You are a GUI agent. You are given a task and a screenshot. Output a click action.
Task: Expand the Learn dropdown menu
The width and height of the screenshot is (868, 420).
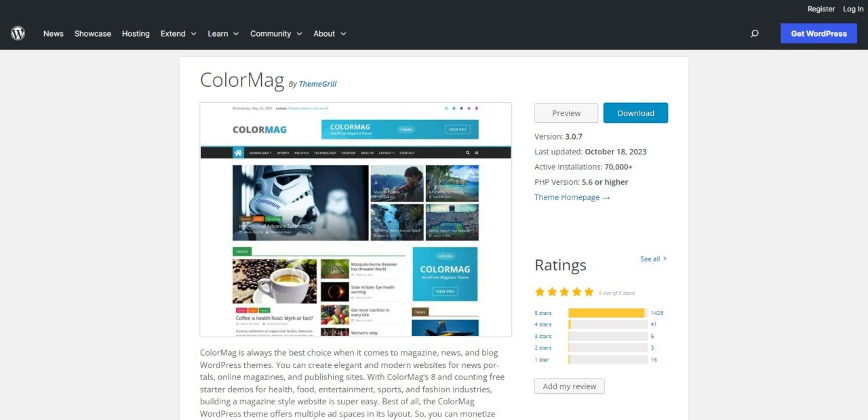click(223, 34)
